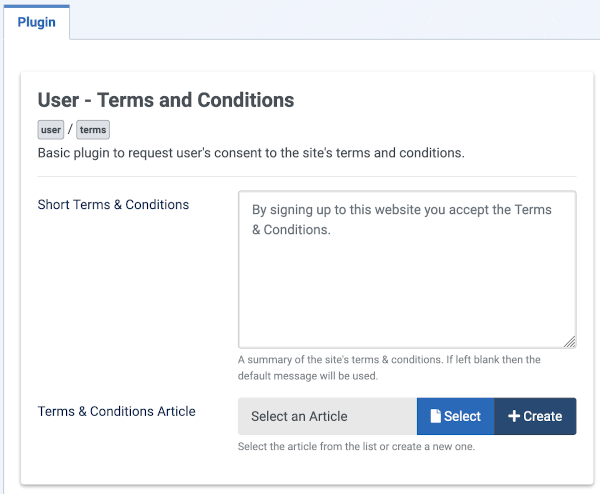Viewport: 600px width, 494px height.
Task: Click the 'Short Terms & Conditions' label
Action: pyautogui.click(x=113, y=204)
